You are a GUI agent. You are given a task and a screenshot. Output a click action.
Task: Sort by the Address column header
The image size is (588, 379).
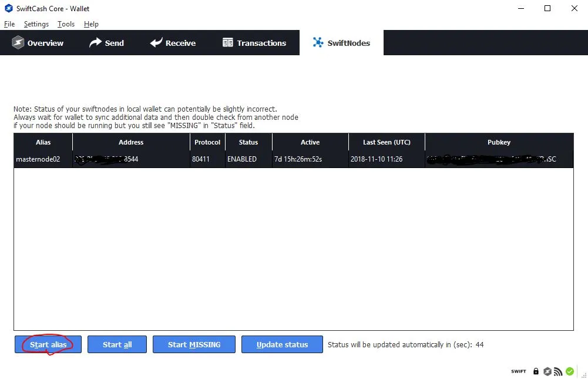tap(131, 142)
